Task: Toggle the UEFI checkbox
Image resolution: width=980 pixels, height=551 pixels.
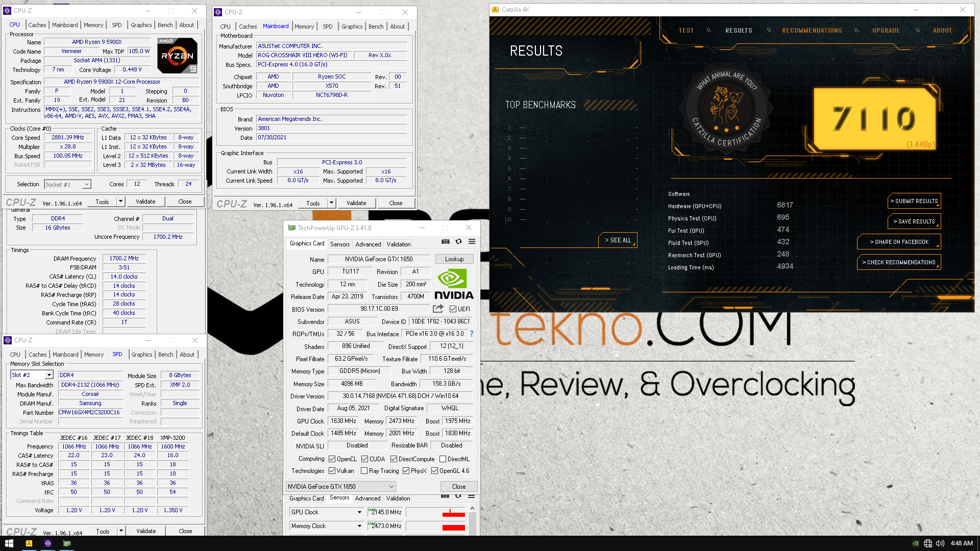Action: pyautogui.click(x=453, y=309)
